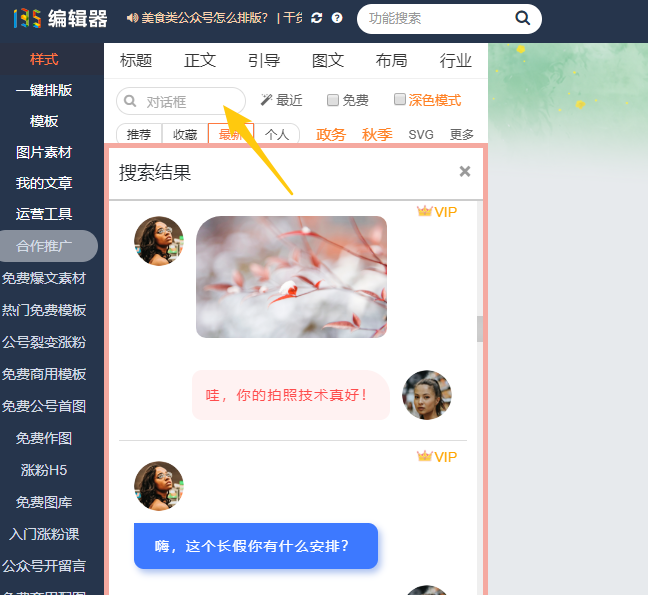This screenshot has height=595, width=648.
Task: Click the first VIP crown badge
Action: tap(437, 212)
